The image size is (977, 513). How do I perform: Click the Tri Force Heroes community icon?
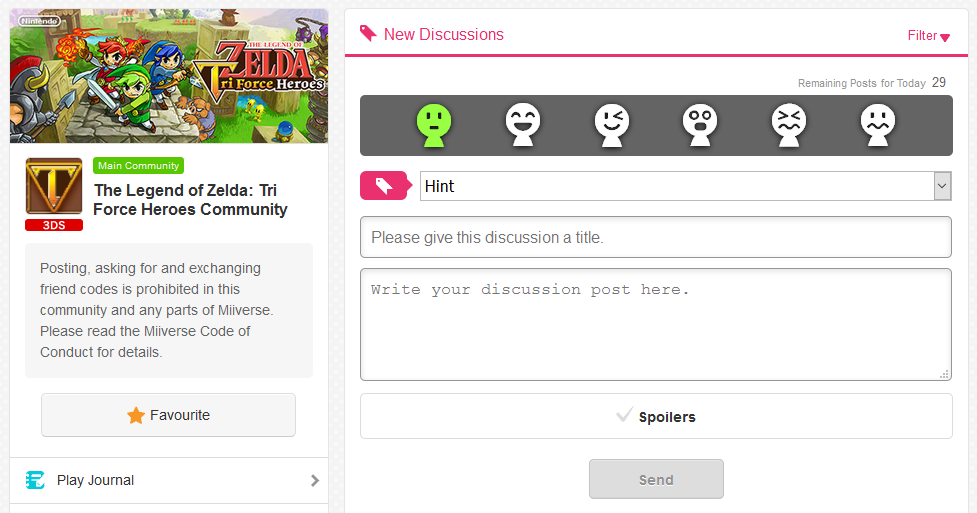54,186
